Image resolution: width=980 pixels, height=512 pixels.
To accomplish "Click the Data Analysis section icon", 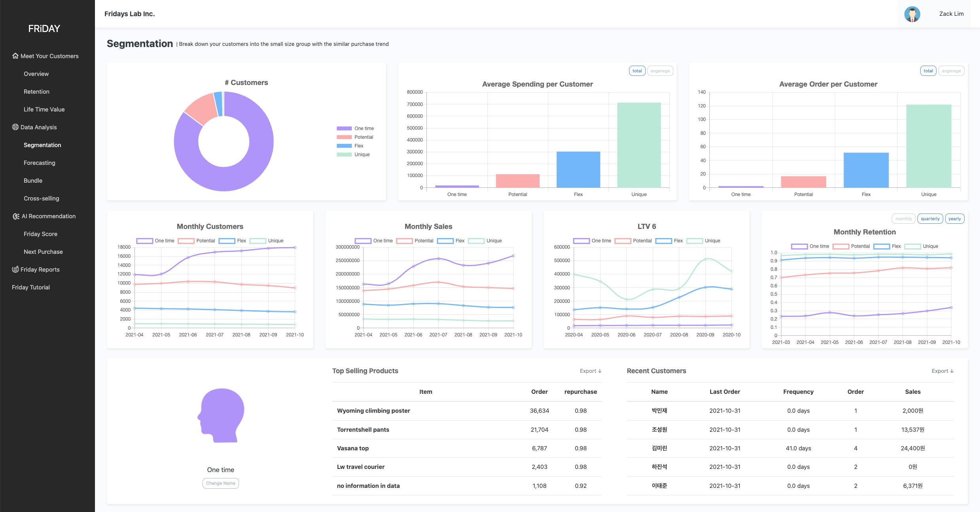I will [15, 127].
